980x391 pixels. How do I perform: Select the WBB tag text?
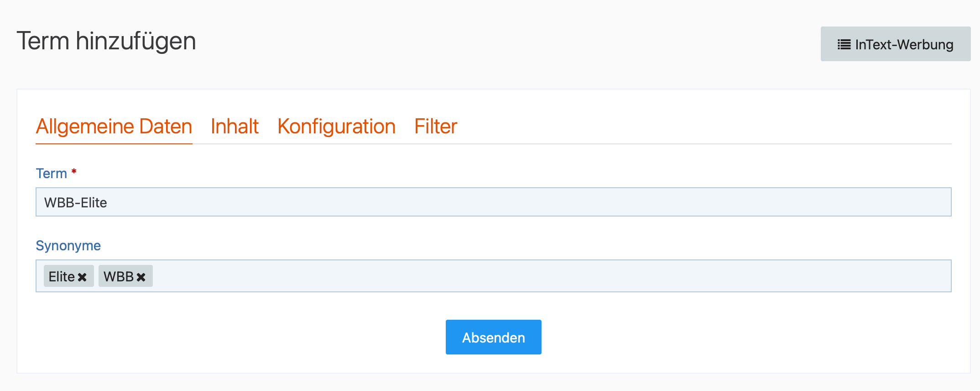point(118,277)
